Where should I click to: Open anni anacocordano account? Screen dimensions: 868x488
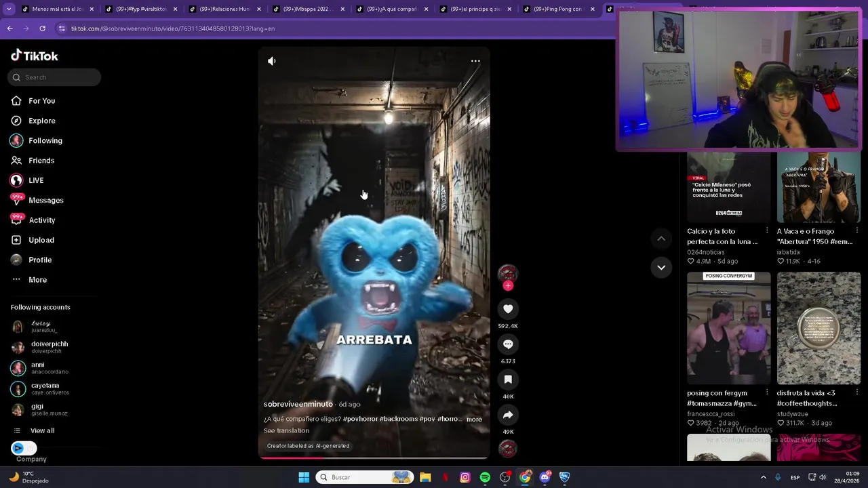(49, 368)
